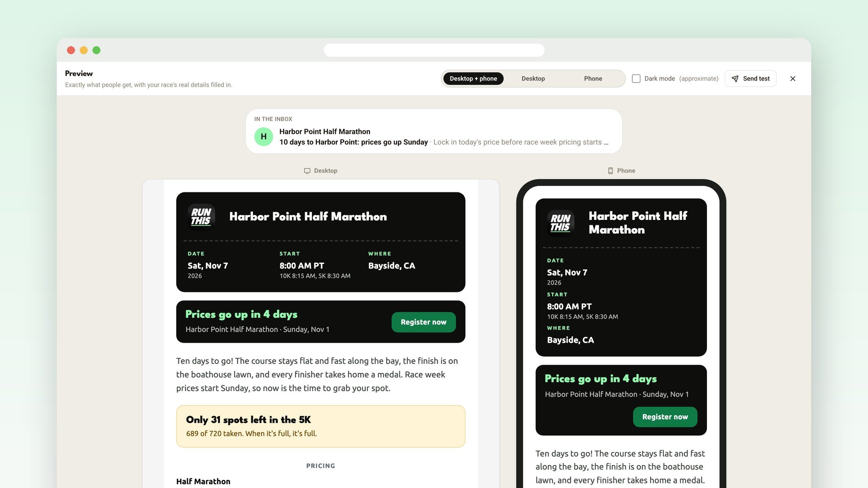Screen dimensions: 868x488
Task: Click Send test button
Action: pos(750,79)
